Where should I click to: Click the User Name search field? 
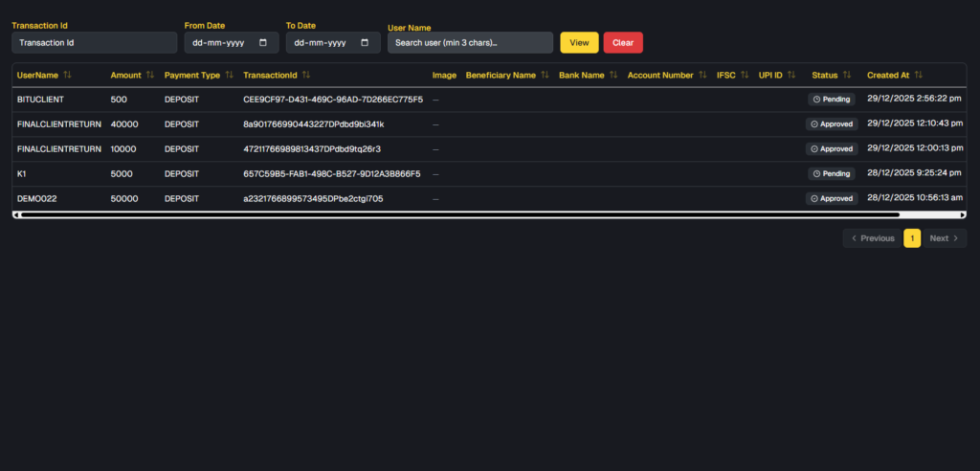470,43
